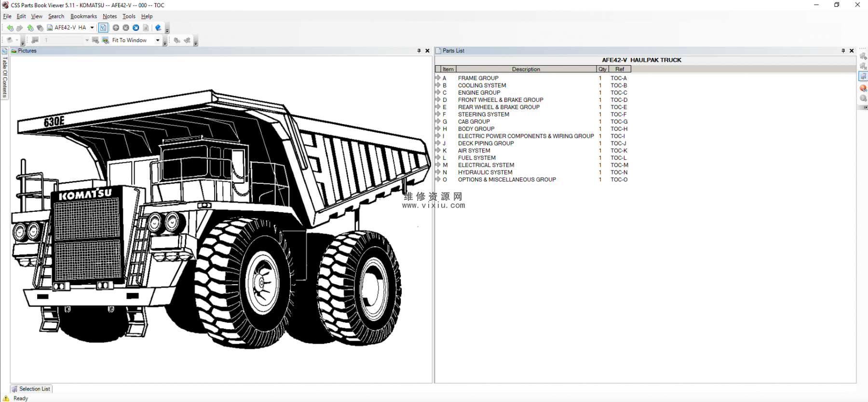Click the next picture icon
The image size is (868, 402).
(x=95, y=41)
